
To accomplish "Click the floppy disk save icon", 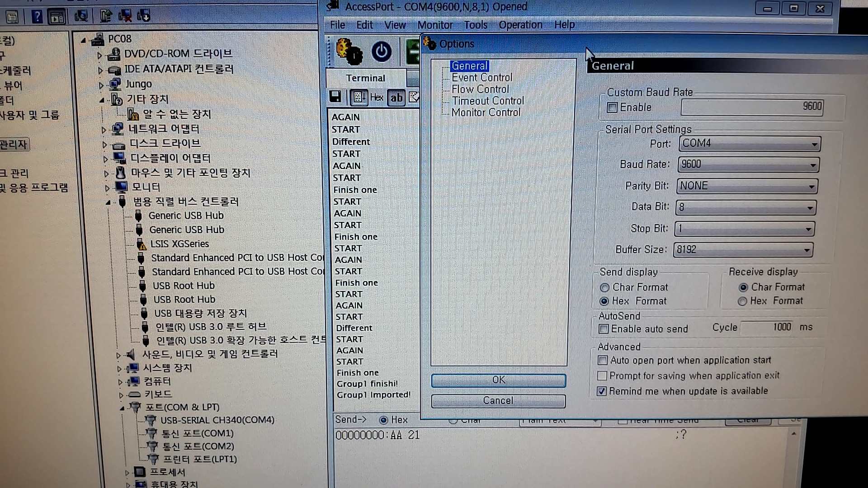I will (335, 97).
